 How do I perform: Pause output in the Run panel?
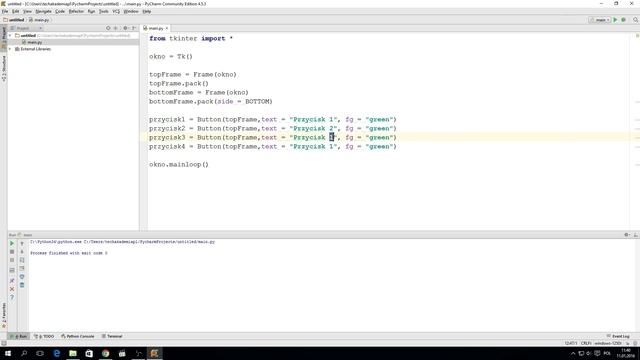[x=12, y=260]
